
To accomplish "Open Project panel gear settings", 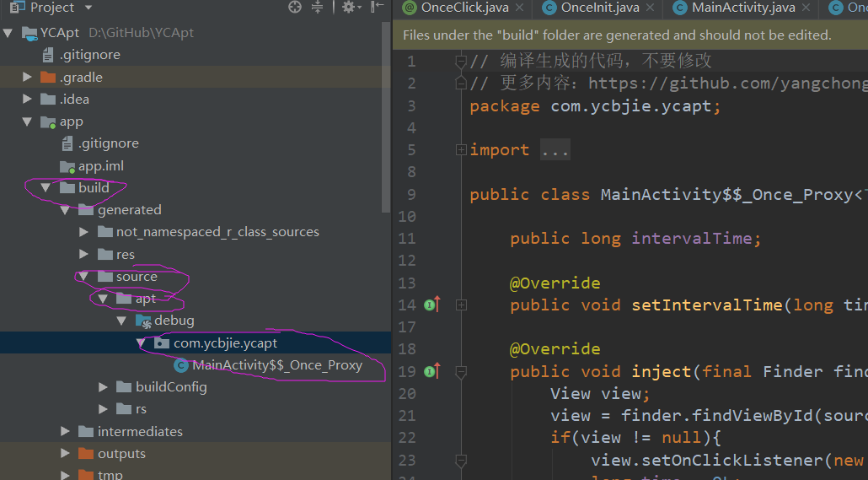I will pos(349,7).
